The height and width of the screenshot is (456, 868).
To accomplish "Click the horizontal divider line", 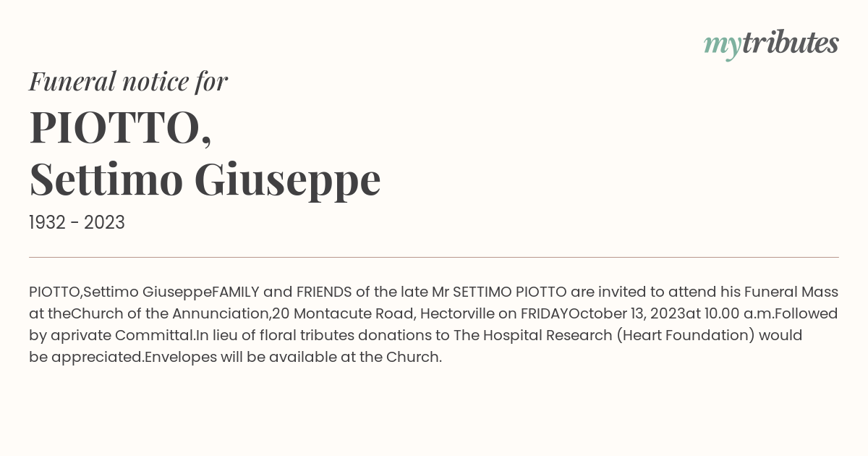I will click(x=434, y=257).
